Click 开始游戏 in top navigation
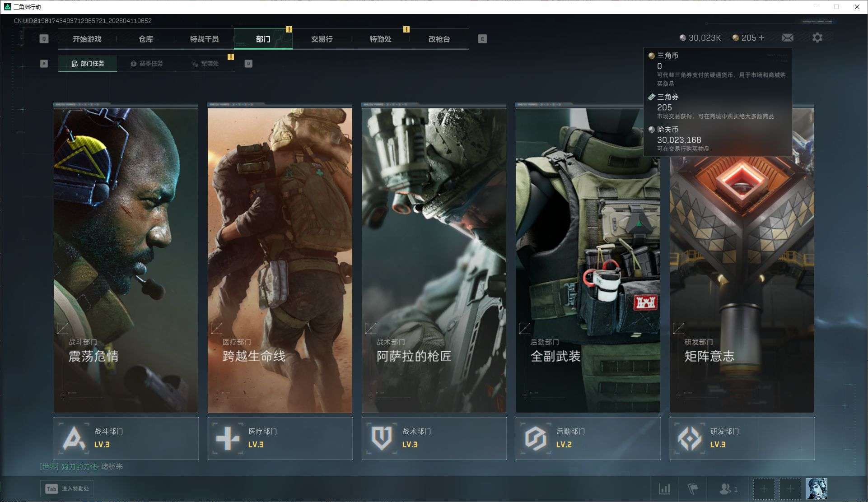 87,39
